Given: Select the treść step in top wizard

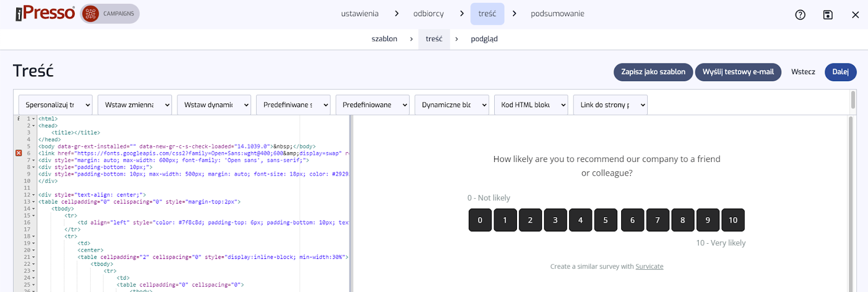Looking at the screenshot, I should coord(487,14).
